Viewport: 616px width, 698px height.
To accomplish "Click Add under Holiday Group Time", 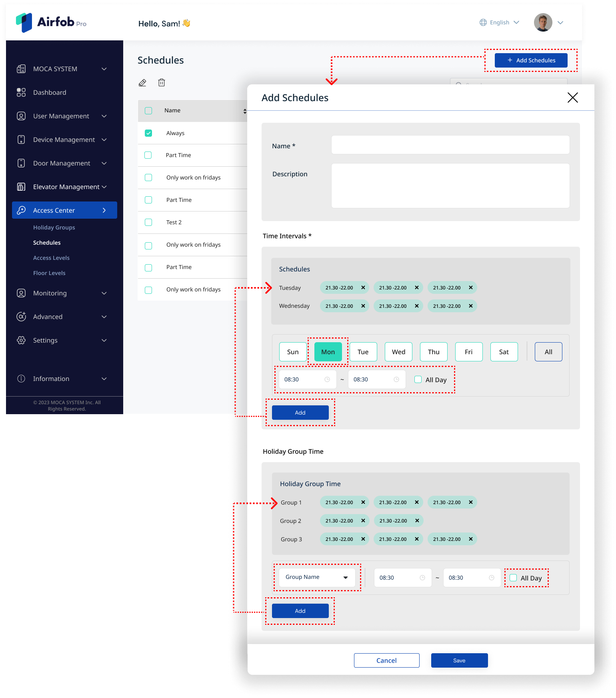I will 300,611.
